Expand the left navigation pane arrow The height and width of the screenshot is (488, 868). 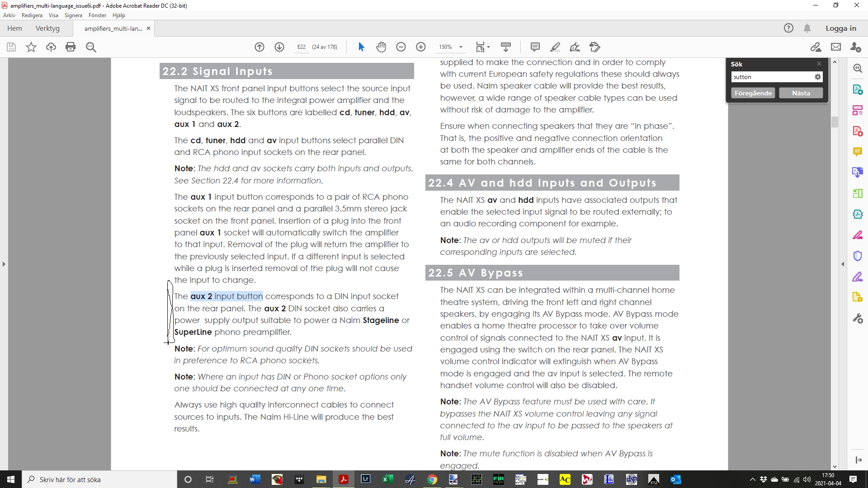(4, 264)
